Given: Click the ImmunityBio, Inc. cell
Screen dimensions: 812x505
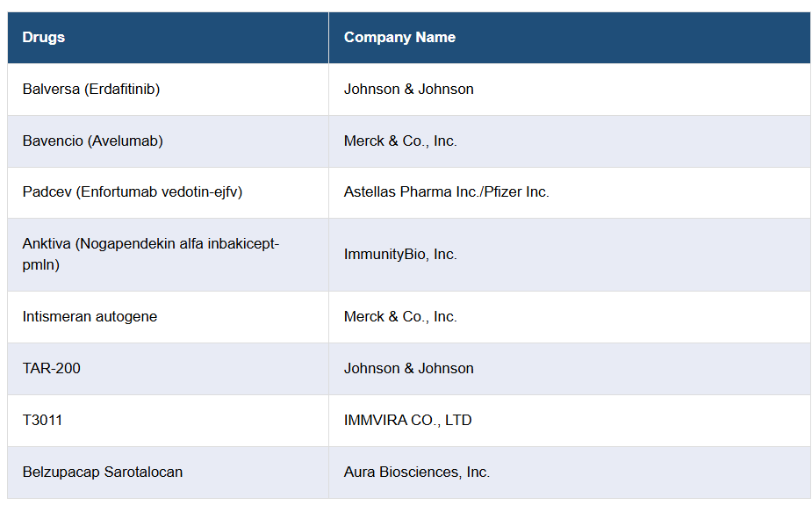Looking at the screenshot, I should (400, 255).
